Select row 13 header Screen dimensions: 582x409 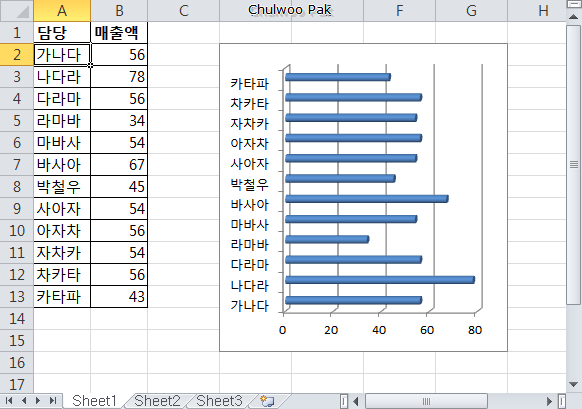17,297
